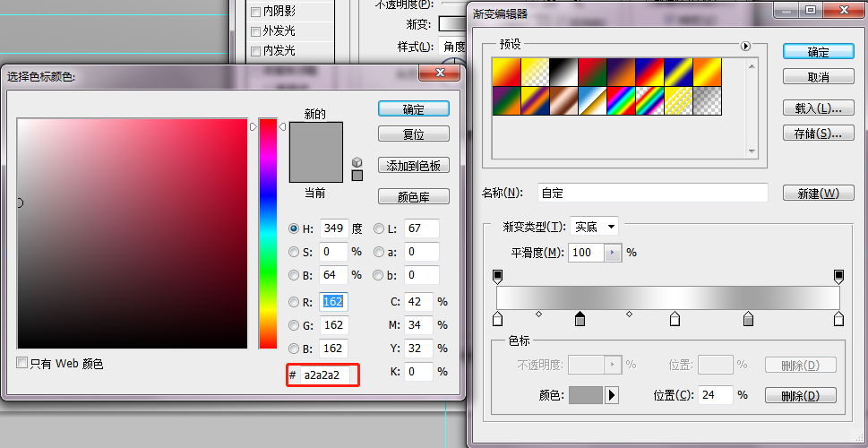Select the right black opacity stop
The image size is (868, 448).
[838, 276]
